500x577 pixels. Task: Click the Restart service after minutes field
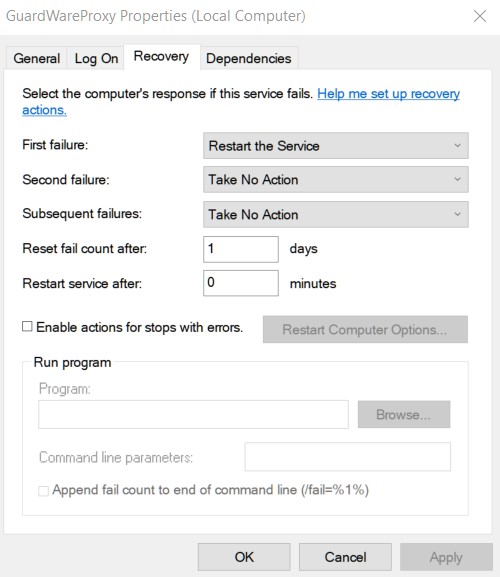pos(241,283)
